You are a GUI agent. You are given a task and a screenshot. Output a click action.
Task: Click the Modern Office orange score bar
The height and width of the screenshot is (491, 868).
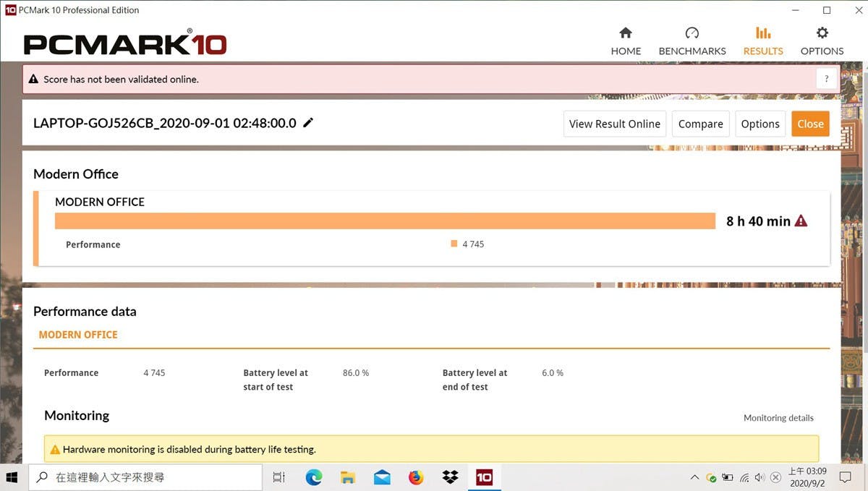385,221
